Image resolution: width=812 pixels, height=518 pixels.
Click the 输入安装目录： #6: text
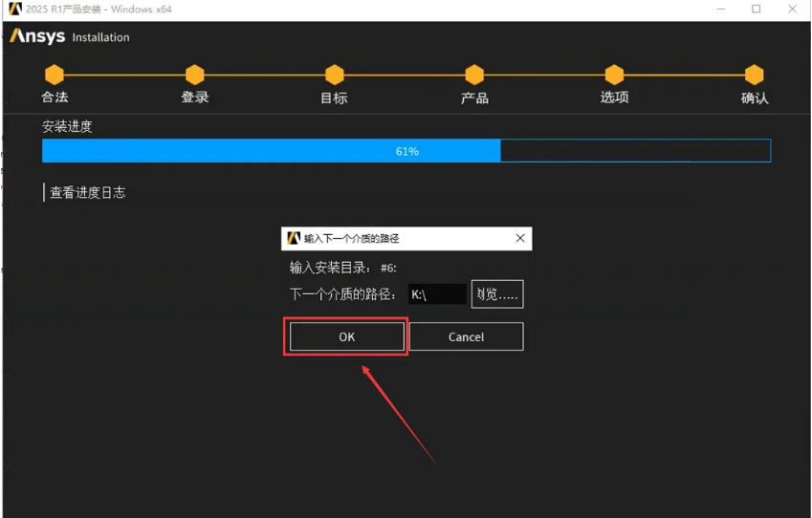pyautogui.click(x=342, y=268)
